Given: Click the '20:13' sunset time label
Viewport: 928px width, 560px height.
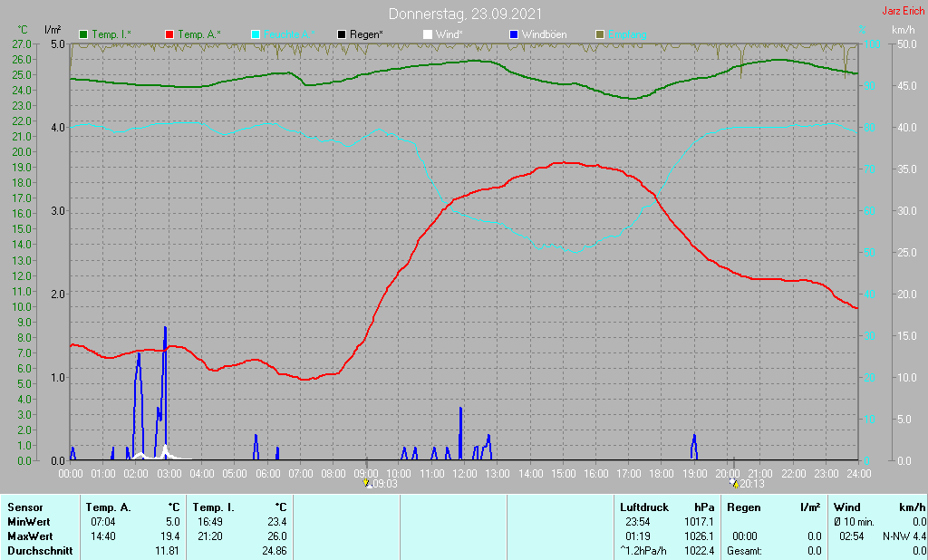Looking at the screenshot, I should coord(751,484).
